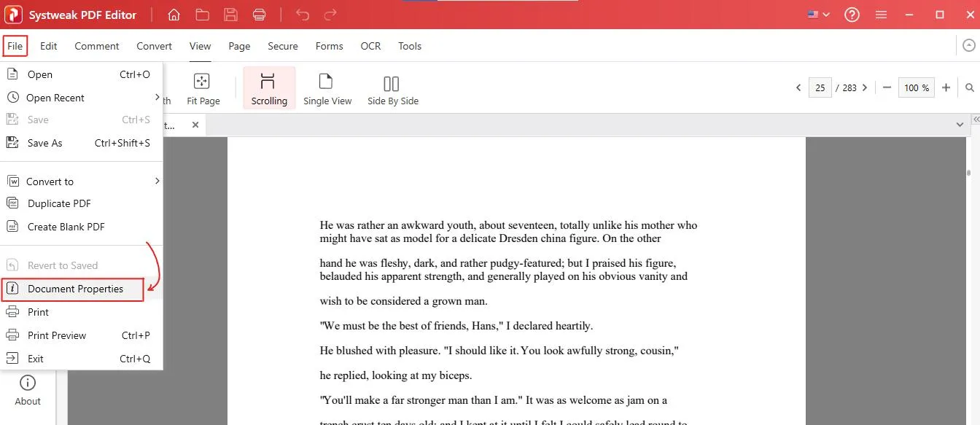The image size is (980, 425).
Task: Expand the language flag dropdown
Action: pyautogui.click(x=819, y=15)
